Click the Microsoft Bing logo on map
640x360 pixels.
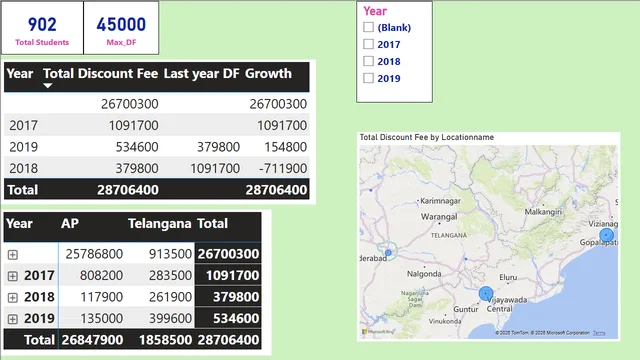coord(378,332)
